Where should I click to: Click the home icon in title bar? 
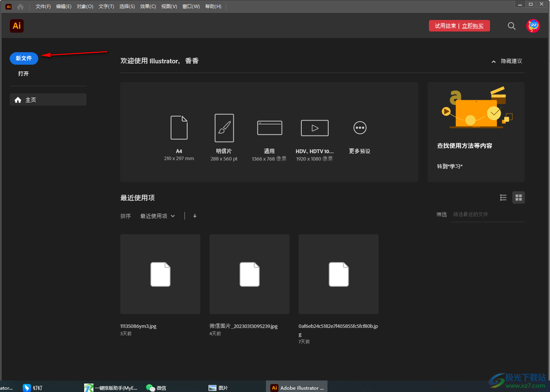pyautogui.click(x=20, y=7)
